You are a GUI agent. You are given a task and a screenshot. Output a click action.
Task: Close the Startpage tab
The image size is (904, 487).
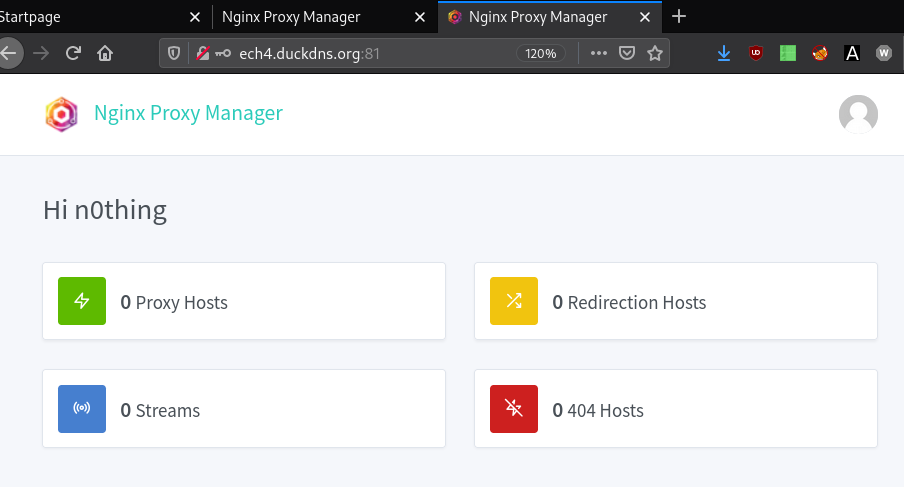195,17
